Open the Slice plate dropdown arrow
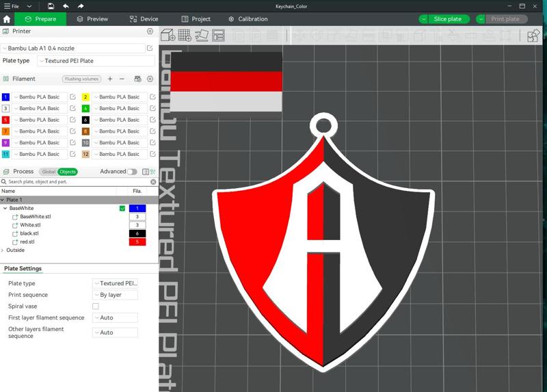 pos(423,19)
